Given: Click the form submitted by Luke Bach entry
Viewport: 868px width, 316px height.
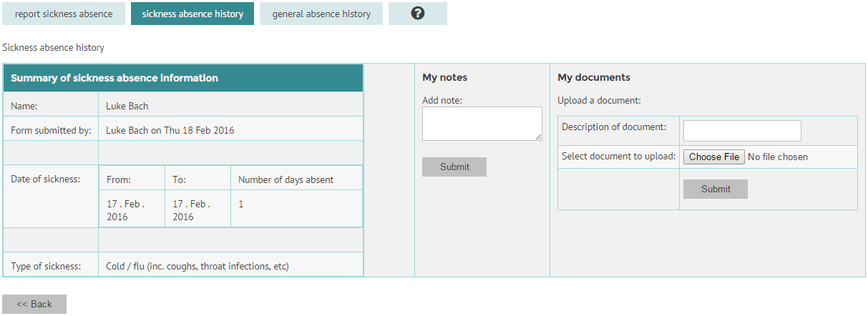Looking at the screenshot, I should click(x=170, y=130).
